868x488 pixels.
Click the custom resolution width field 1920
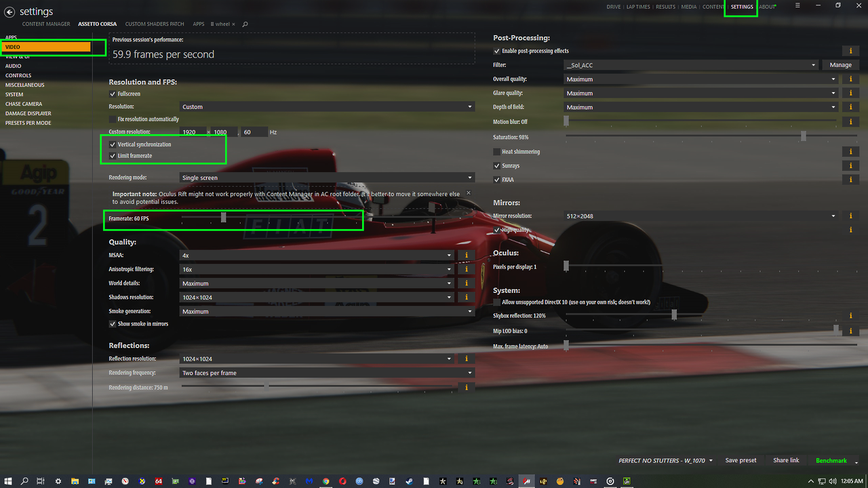click(x=193, y=132)
